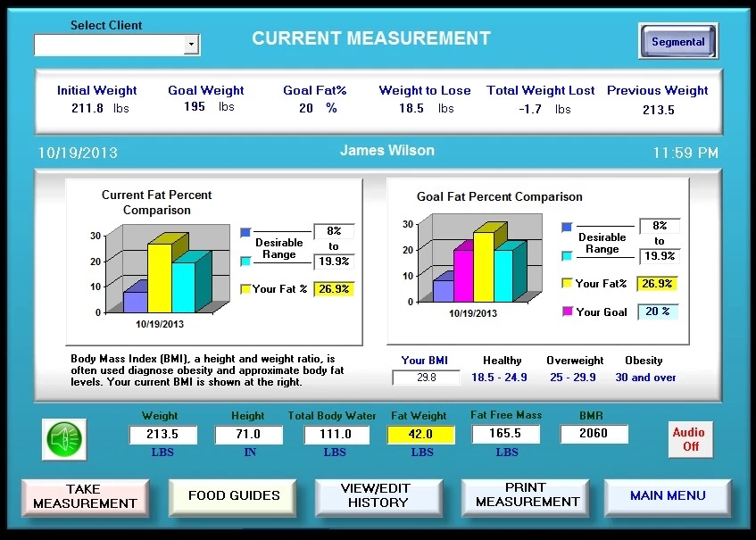The image size is (756, 540).
Task: Open FOOD GUIDES
Action: [x=232, y=496]
